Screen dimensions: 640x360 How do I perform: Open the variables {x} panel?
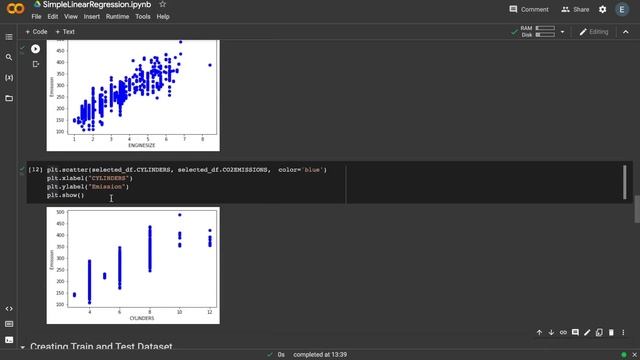(9, 78)
